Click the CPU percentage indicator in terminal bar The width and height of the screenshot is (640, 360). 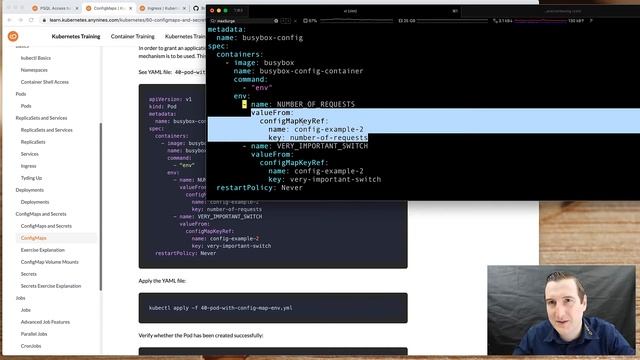pos(310,21)
